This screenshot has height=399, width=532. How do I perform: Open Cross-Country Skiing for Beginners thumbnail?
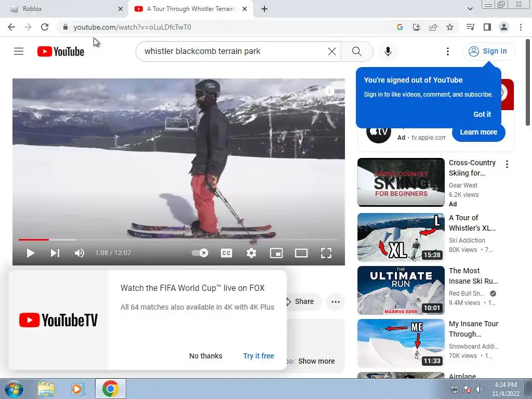[401, 182]
